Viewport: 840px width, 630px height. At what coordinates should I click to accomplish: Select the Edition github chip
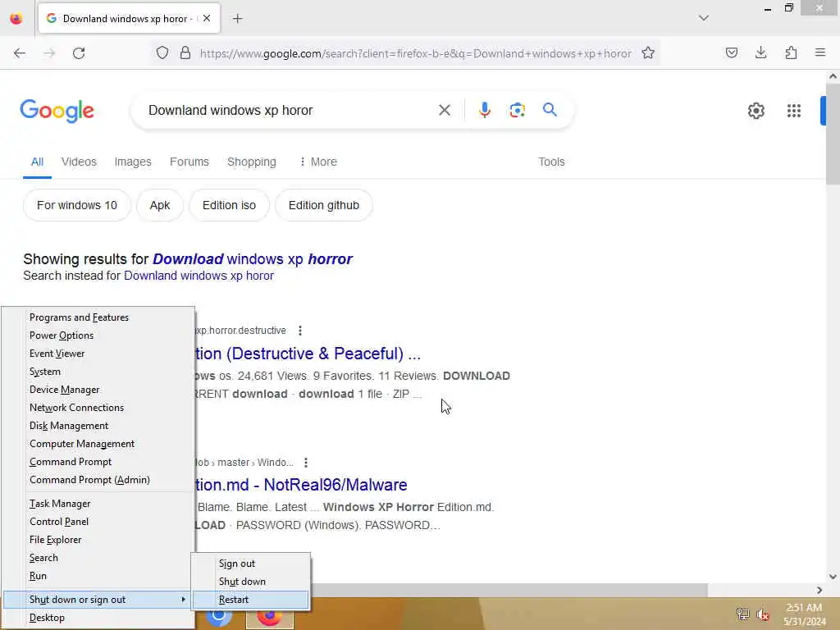[x=323, y=205]
